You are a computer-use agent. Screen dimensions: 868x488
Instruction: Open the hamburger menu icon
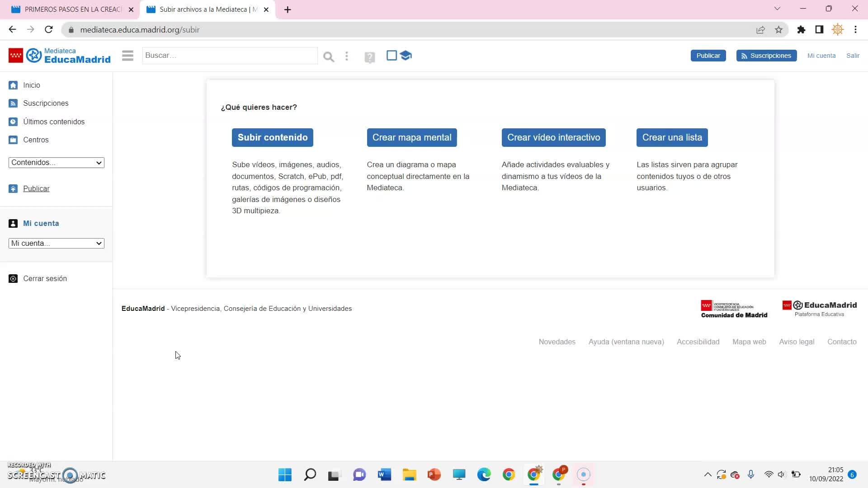pos(127,56)
